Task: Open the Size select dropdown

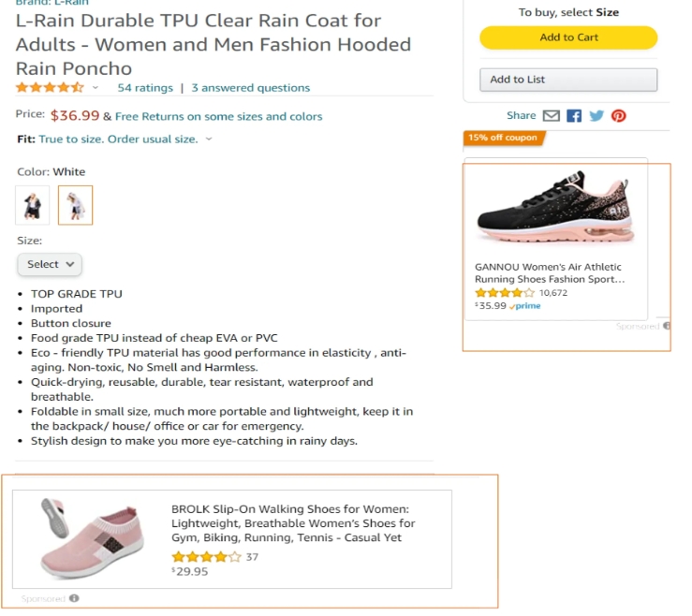Action: 50,265
